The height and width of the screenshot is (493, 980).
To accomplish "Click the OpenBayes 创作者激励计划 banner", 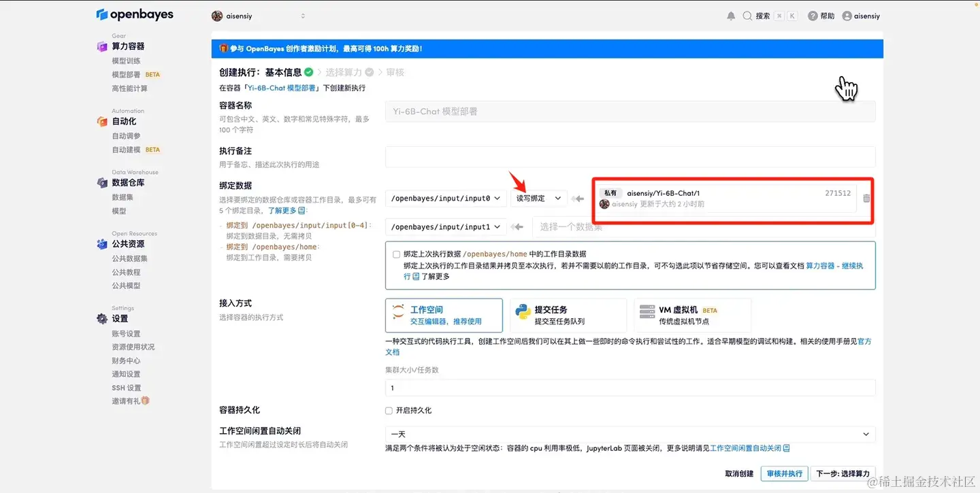I will point(547,49).
